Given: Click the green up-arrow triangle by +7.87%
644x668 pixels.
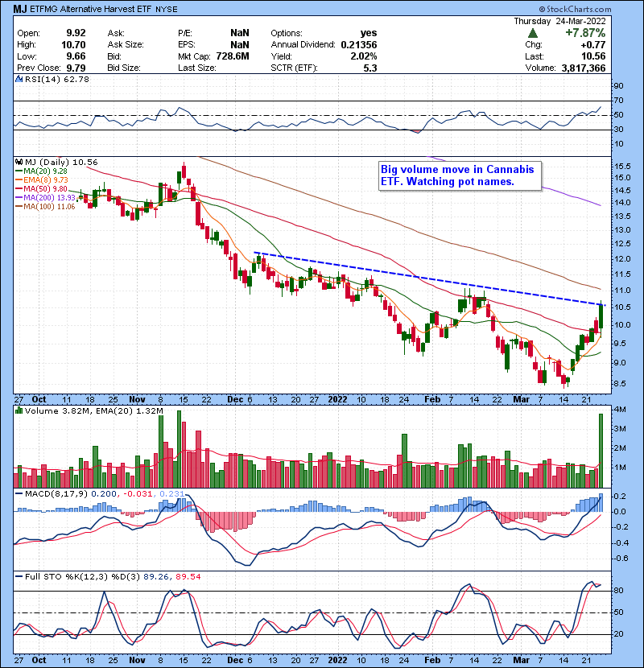Looking at the screenshot, I should (533, 33).
